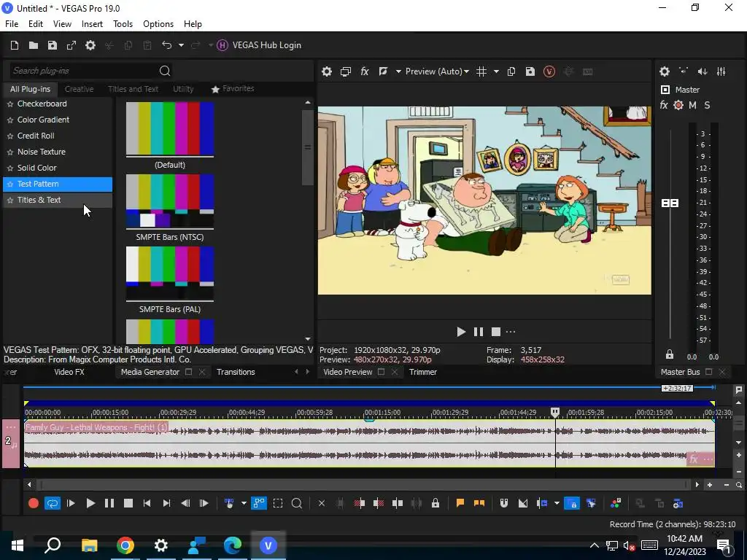Expand split screen view dropdown arrow
Viewport: 747px width, 560px height.
click(x=398, y=72)
